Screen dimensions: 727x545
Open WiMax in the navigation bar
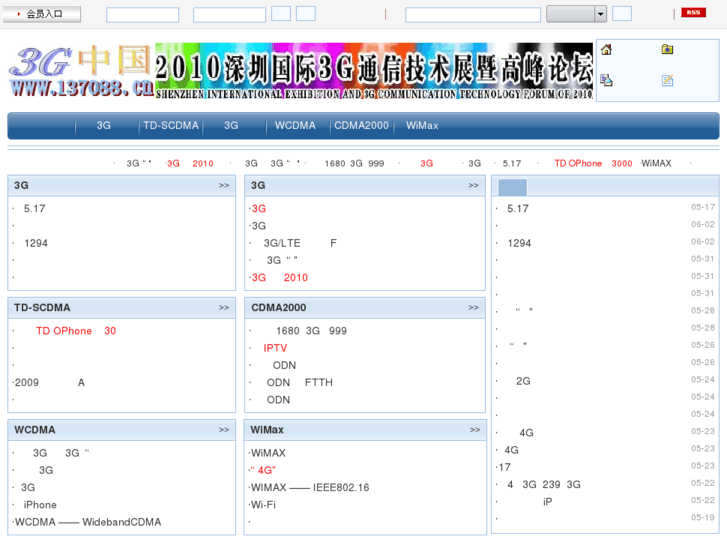pyautogui.click(x=422, y=125)
